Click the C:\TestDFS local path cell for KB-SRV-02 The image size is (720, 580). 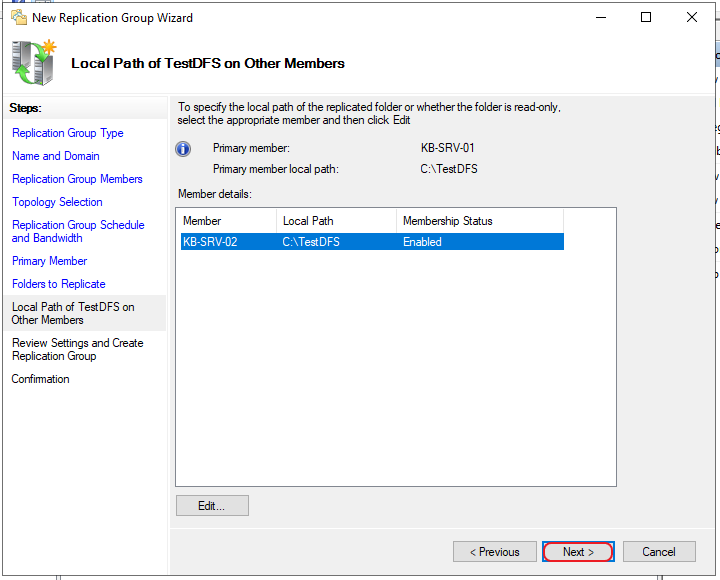coord(311,242)
